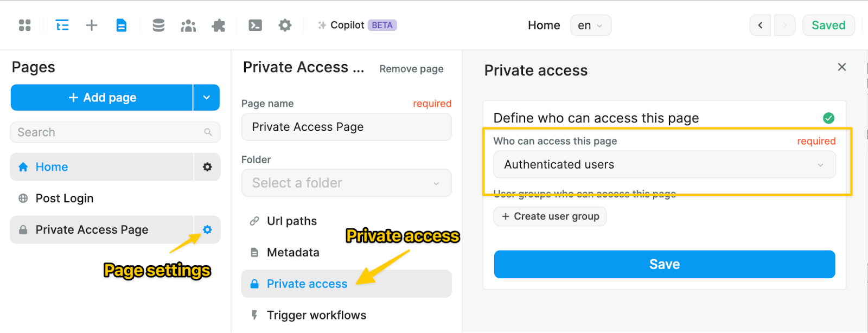Screen dimensions: 868x333
Task: Click the apps grid icon at top left
Action: point(24,25)
